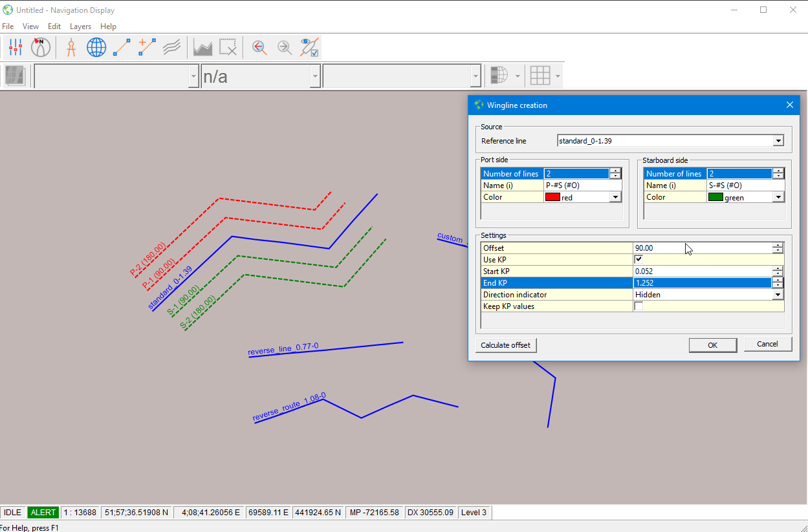Open the area profile chart tool
Screen dimensions: 808x532
tap(203, 47)
